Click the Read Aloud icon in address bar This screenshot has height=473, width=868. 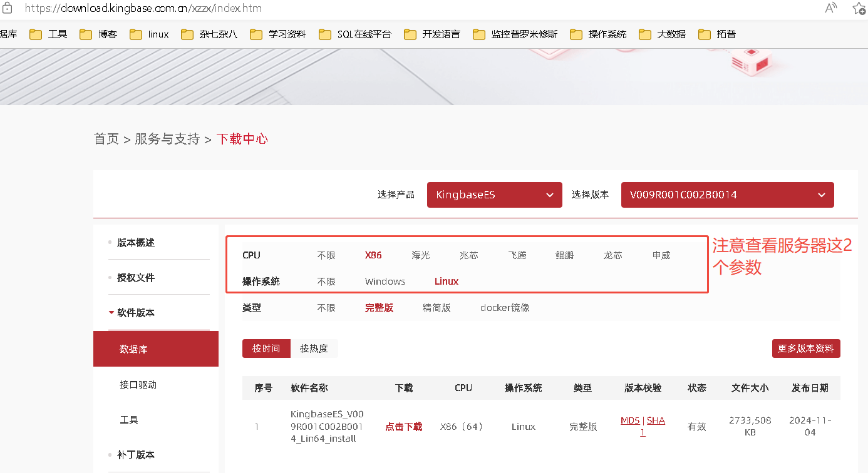pos(831,8)
